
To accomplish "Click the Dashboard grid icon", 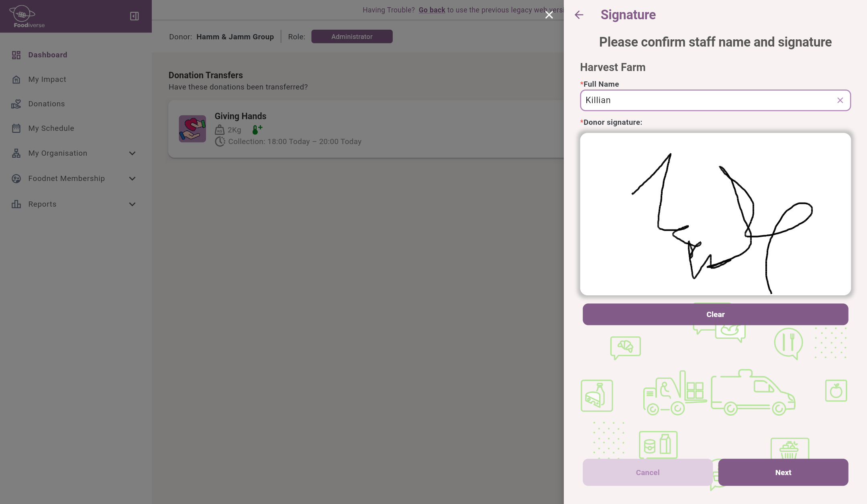I will [16, 55].
